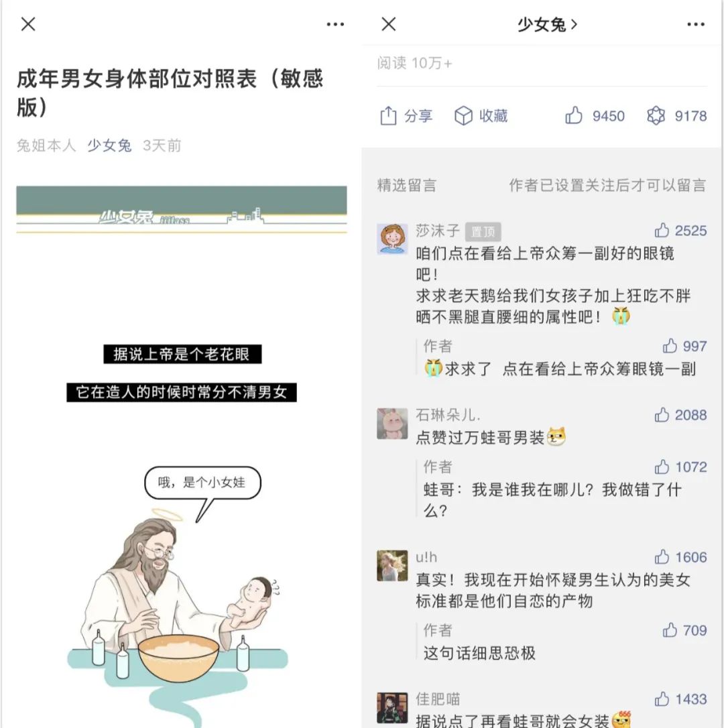Viewport: 724px width, 728px height.
Task: Open the 少女兔 account link under title
Action: tap(109, 145)
